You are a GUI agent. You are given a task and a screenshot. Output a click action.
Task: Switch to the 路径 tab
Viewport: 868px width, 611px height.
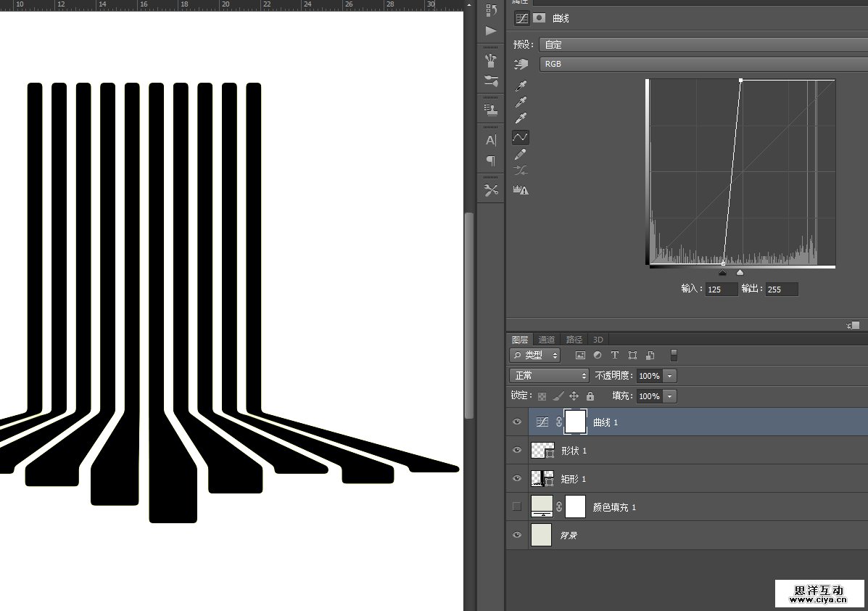point(574,340)
